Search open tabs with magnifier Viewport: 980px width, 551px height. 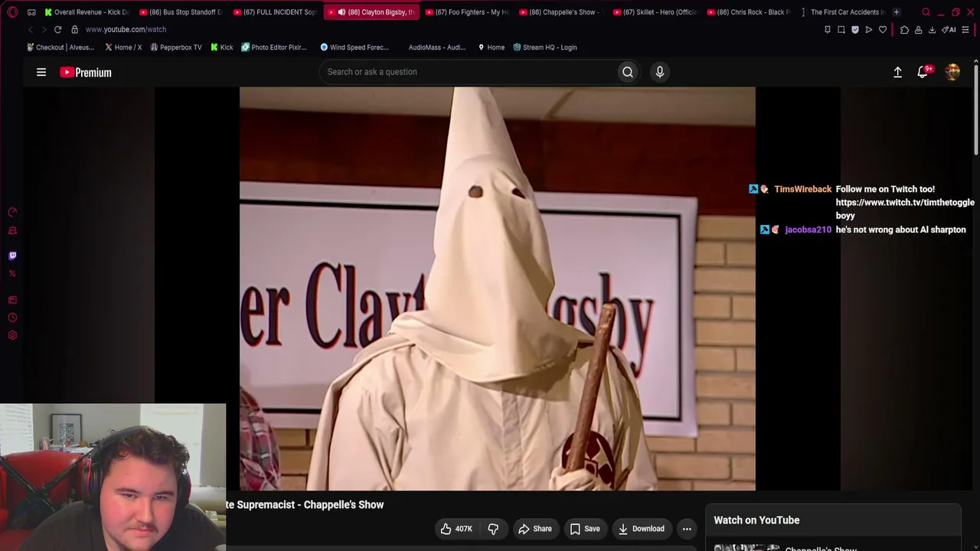[926, 12]
